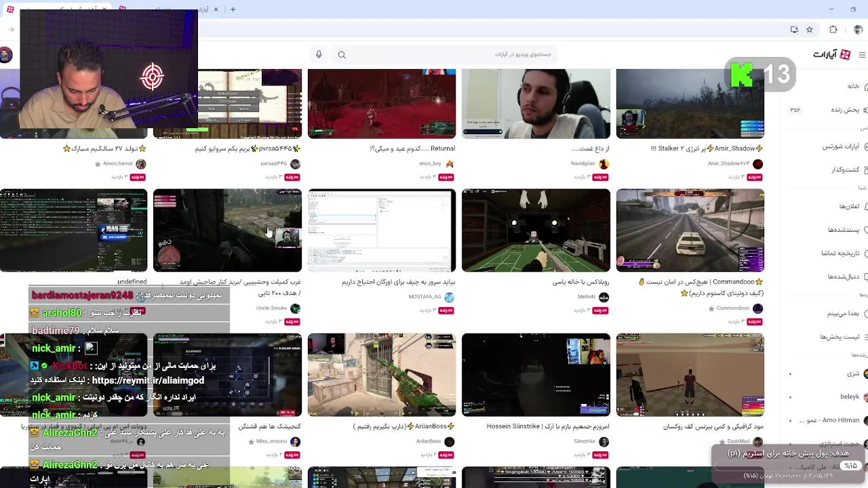Open the DashMad channel name
Screen dimensions: 868x488
[738, 441]
